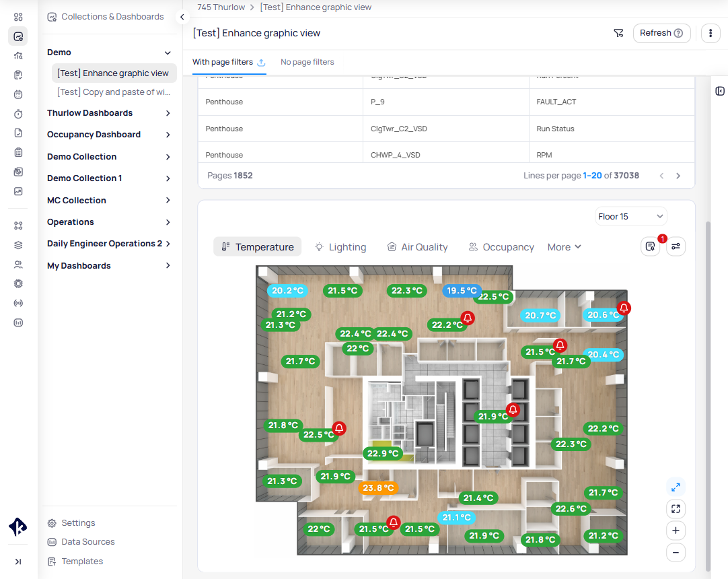This screenshot has width=728, height=579.
Task: Open Copy and paste dashboard item
Action: click(114, 92)
